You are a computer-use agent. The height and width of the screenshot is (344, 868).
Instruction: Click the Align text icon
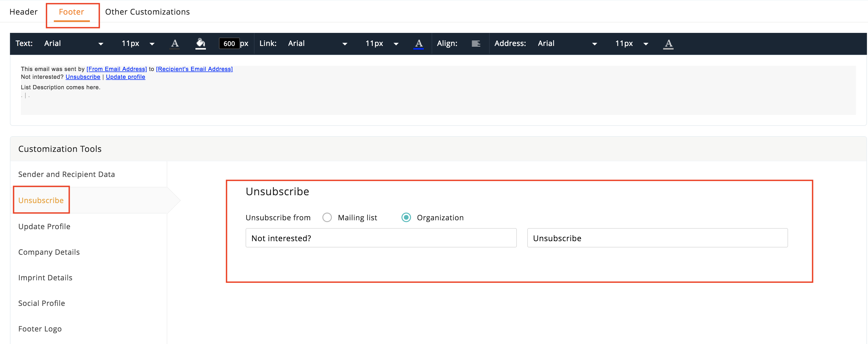coord(476,43)
